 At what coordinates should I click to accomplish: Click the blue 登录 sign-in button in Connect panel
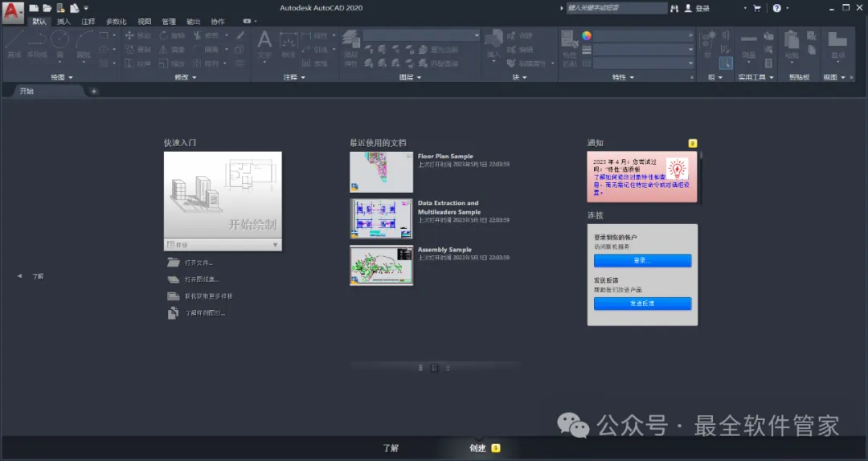[642, 260]
